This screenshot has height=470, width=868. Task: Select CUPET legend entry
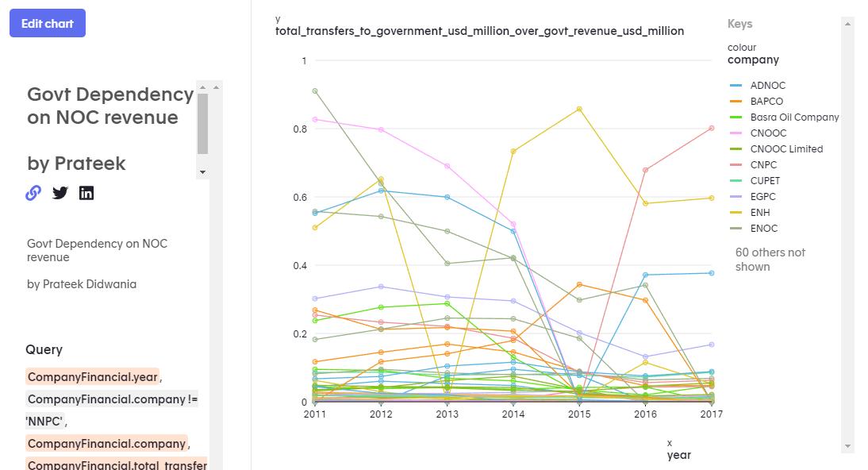(x=755, y=181)
